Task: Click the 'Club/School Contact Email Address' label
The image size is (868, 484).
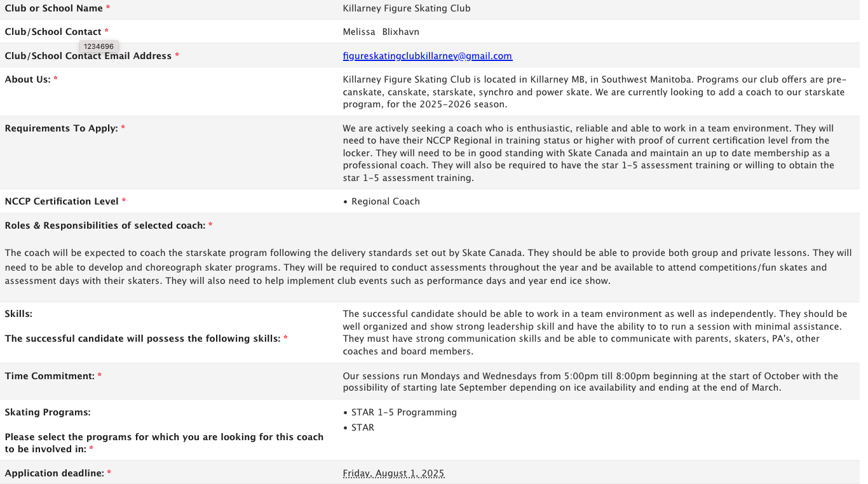Action: coord(88,56)
